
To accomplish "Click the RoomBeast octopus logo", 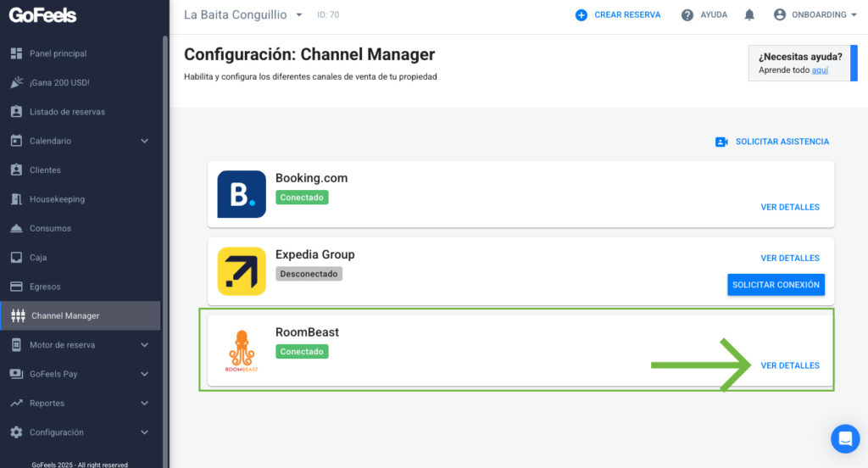I will [x=242, y=351].
